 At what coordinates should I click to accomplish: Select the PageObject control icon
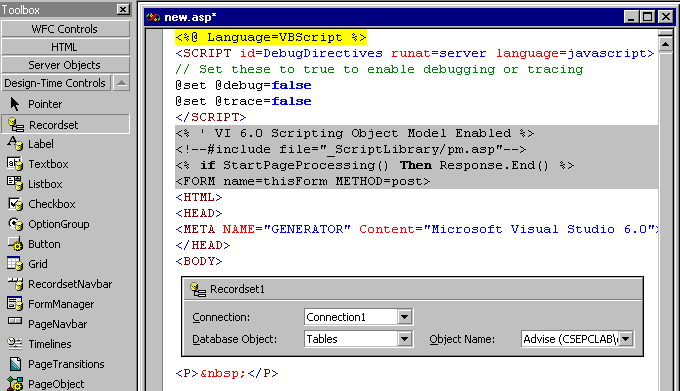pyautogui.click(x=15, y=384)
